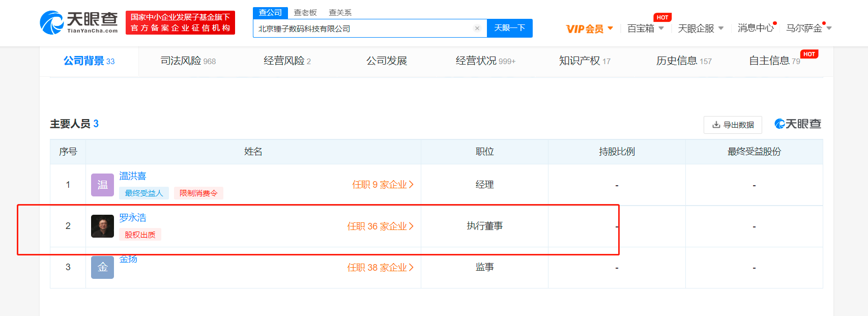Click the red banner 国家中小企业发展子基金旗下
This screenshot has width=868, height=316.
tap(180, 22)
